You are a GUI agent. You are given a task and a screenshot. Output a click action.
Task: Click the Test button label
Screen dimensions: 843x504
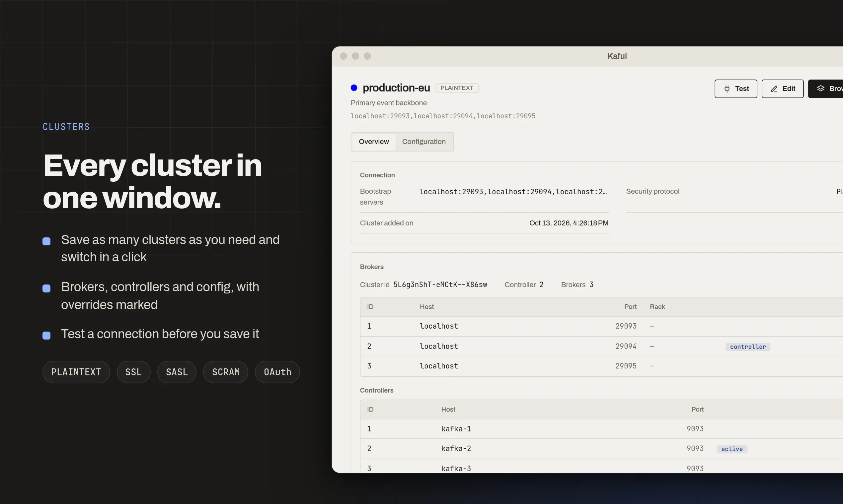click(742, 89)
